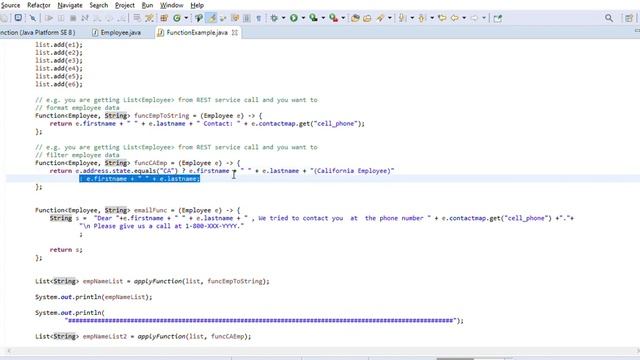Toggle Word Wrap toolbar icon

point(223,18)
